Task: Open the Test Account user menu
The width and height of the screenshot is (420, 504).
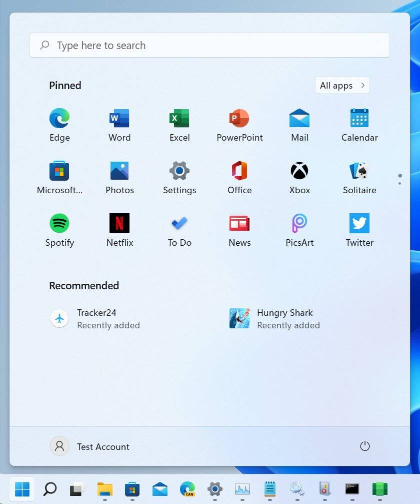Action: coord(89,446)
